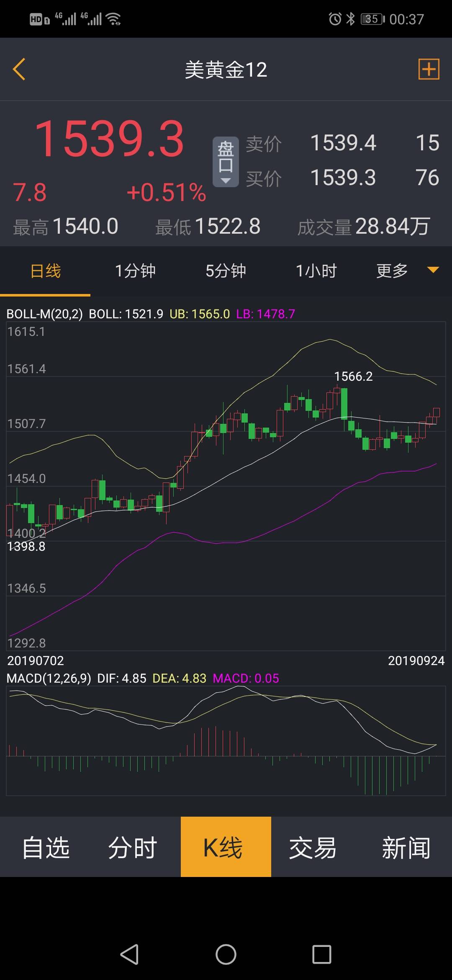Tap the MACD: 0.05 value
The width and height of the screenshot is (452, 980).
[246, 678]
